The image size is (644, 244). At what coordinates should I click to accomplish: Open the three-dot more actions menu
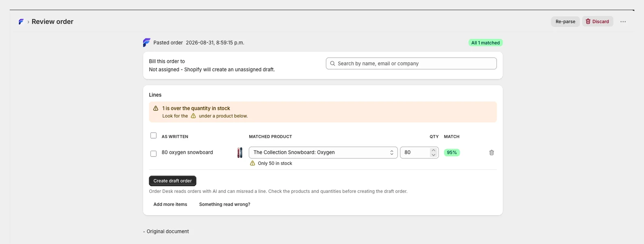[x=623, y=22]
